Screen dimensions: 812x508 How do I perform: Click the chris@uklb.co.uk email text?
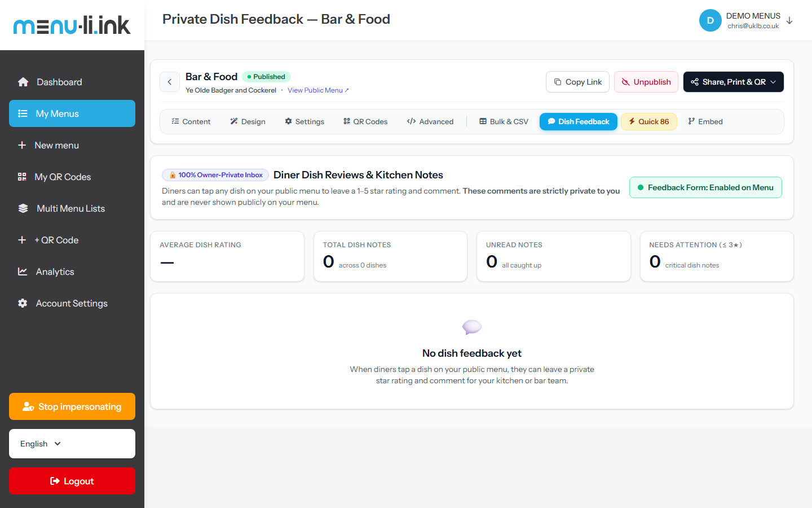coord(753,26)
